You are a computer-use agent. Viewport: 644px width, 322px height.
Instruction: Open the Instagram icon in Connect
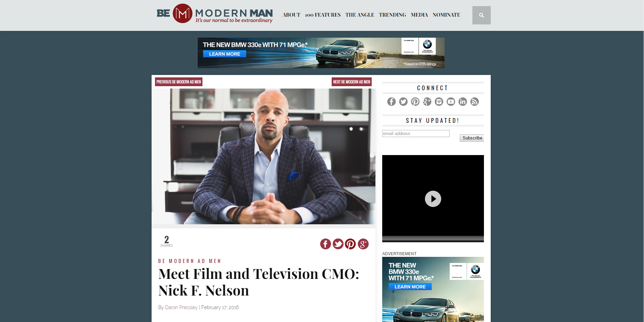[x=439, y=102]
